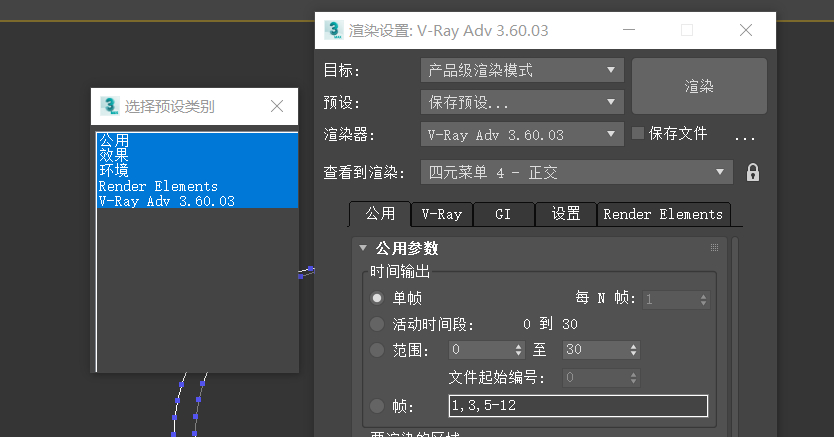This screenshot has height=437, width=834.
Task: Click the rollout grip dots icon of 公用参数
Action: point(714,248)
